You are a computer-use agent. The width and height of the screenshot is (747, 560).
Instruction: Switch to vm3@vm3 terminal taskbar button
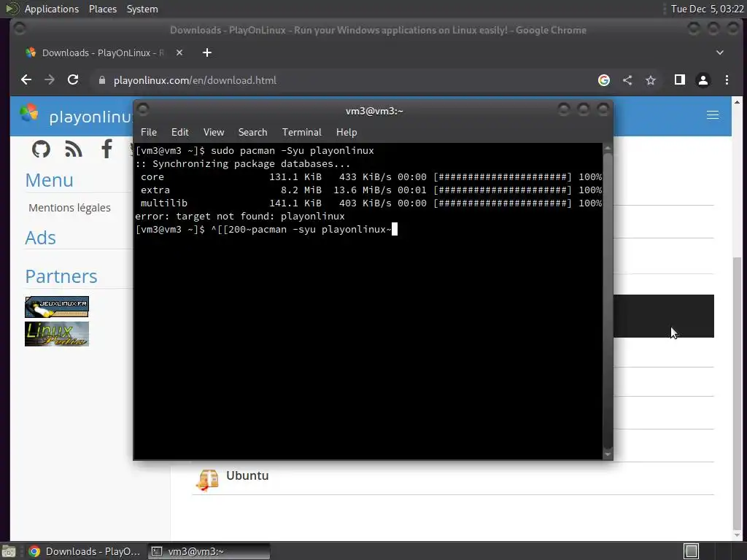pos(209,551)
